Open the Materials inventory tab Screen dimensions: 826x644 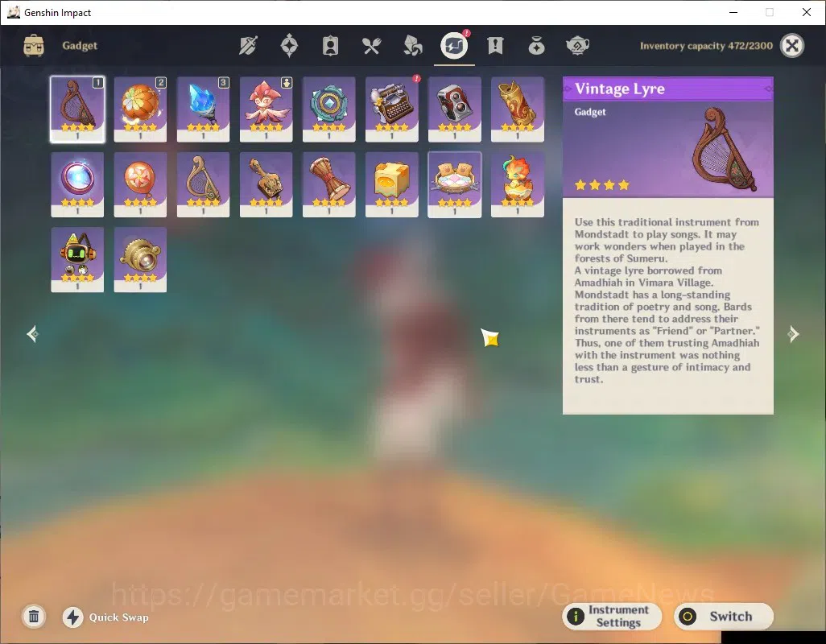click(412, 46)
